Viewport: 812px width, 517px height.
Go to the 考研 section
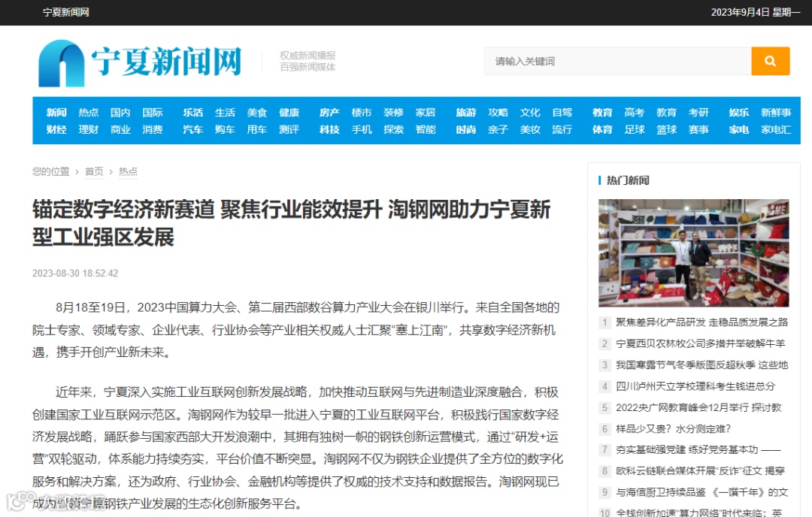pos(698,112)
